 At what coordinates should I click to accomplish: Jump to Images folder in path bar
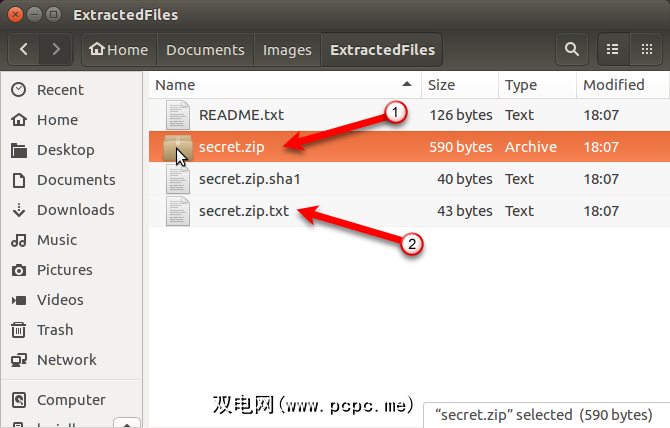[286, 49]
